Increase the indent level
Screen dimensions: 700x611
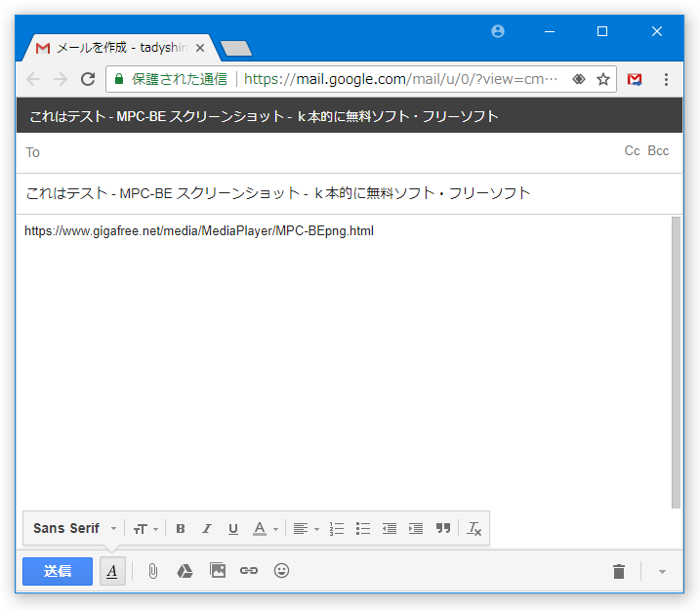416,529
